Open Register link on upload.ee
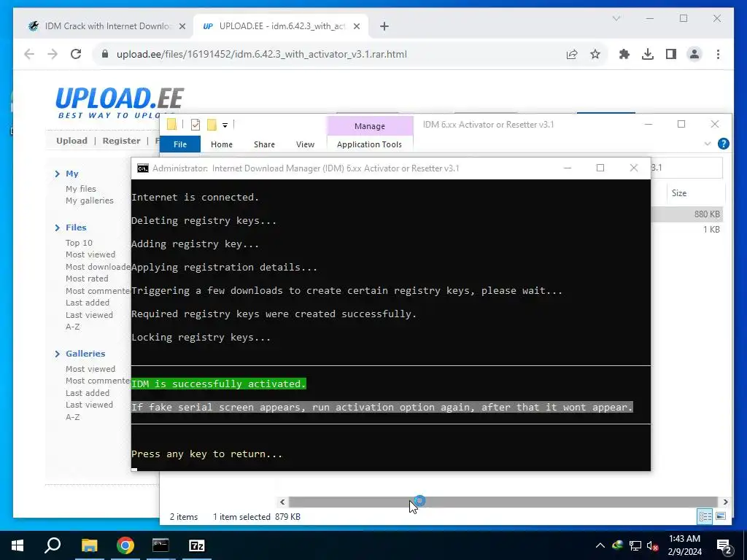The width and height of the screenshot is (747, 560). coord(122,141)
